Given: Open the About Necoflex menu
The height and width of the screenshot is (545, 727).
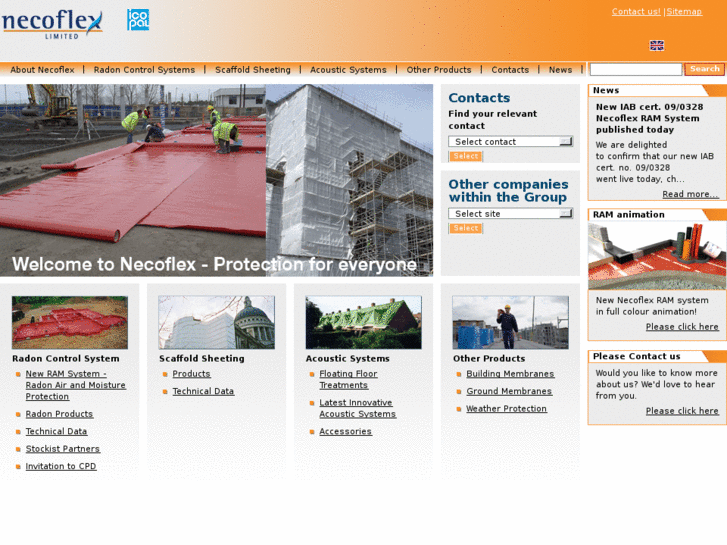Looking at the screenshot, I should pyautogui.click(x=42, y=70).
